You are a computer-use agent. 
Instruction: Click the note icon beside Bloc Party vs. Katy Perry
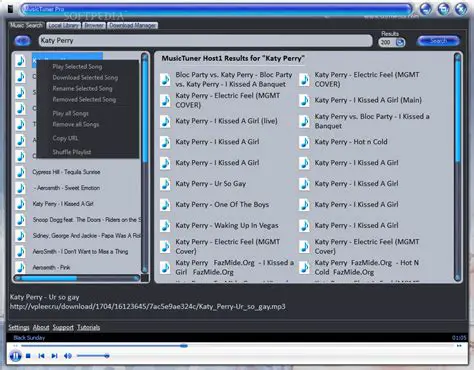pyautogui.click(x=165, y=80)
